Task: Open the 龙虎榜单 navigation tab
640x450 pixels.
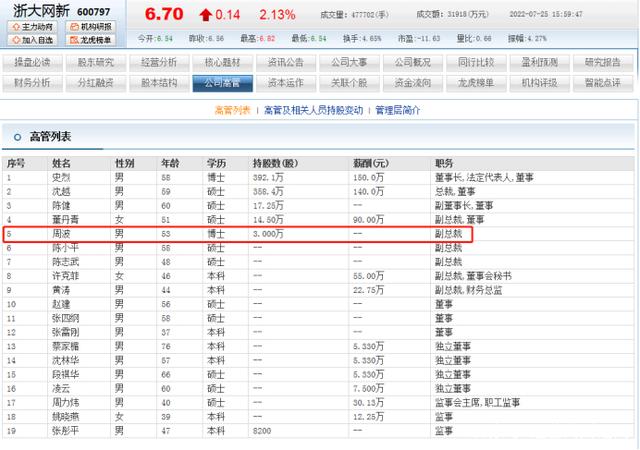Action: click(x=476, y=83)
